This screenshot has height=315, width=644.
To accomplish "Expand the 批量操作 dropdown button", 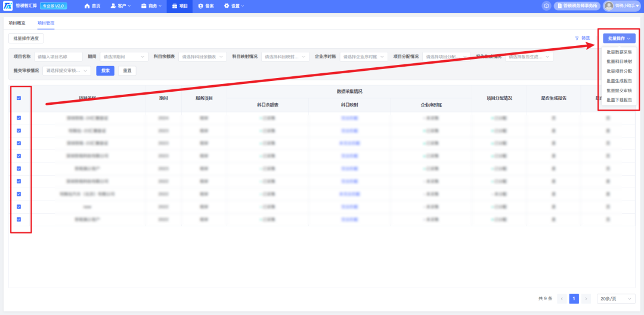I will click(x=619, y=38).
